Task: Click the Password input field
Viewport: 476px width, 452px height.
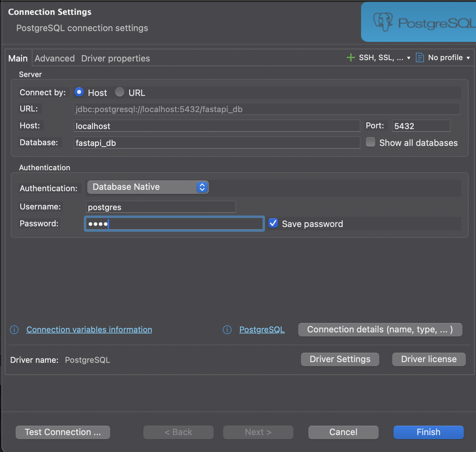Action: (174, 224)
